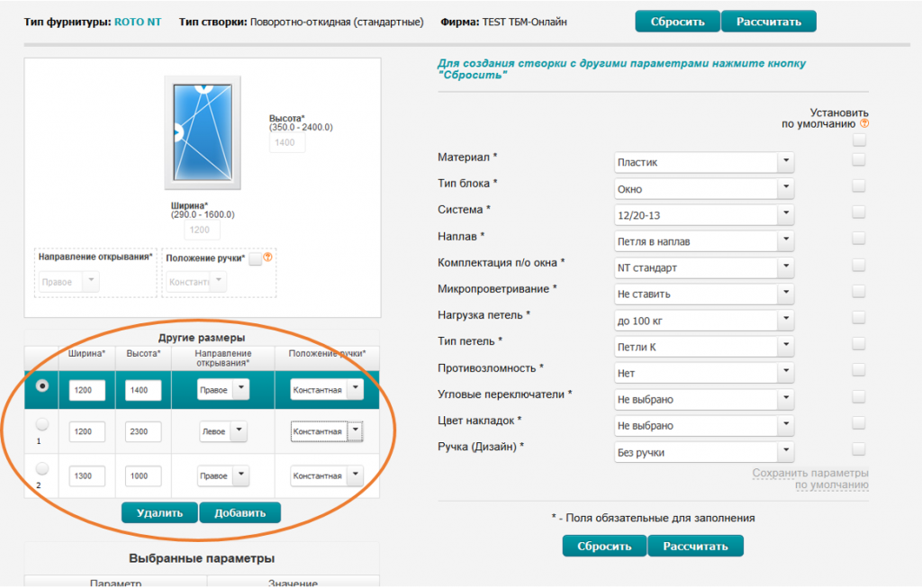Screen dimensions: 922x588
Task: Toggle the checkbox beside Положение ручки label
Action: click(x=255, y=258)
